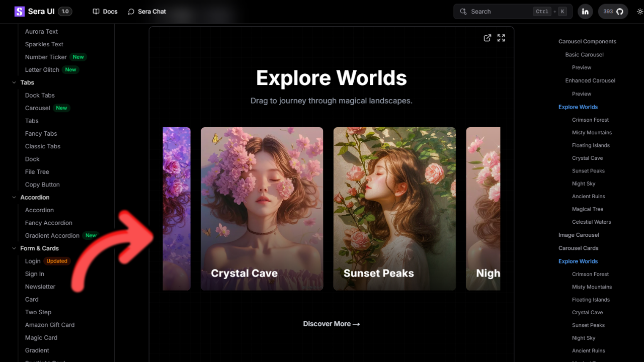
Task: Open Letter Glitch component page
Action: click(x=42, y=70)
